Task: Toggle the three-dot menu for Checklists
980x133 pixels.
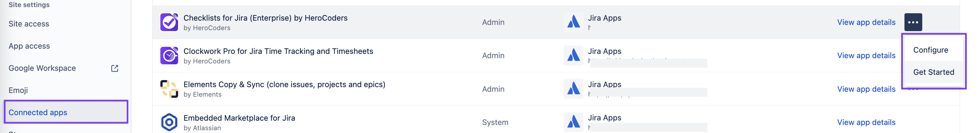Action: [913, 22]
